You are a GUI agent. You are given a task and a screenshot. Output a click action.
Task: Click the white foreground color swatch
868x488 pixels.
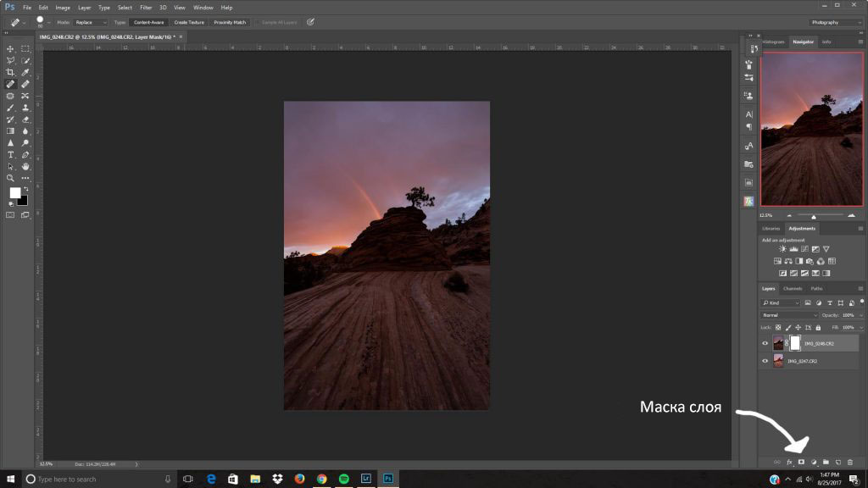(x=14, y=193)
